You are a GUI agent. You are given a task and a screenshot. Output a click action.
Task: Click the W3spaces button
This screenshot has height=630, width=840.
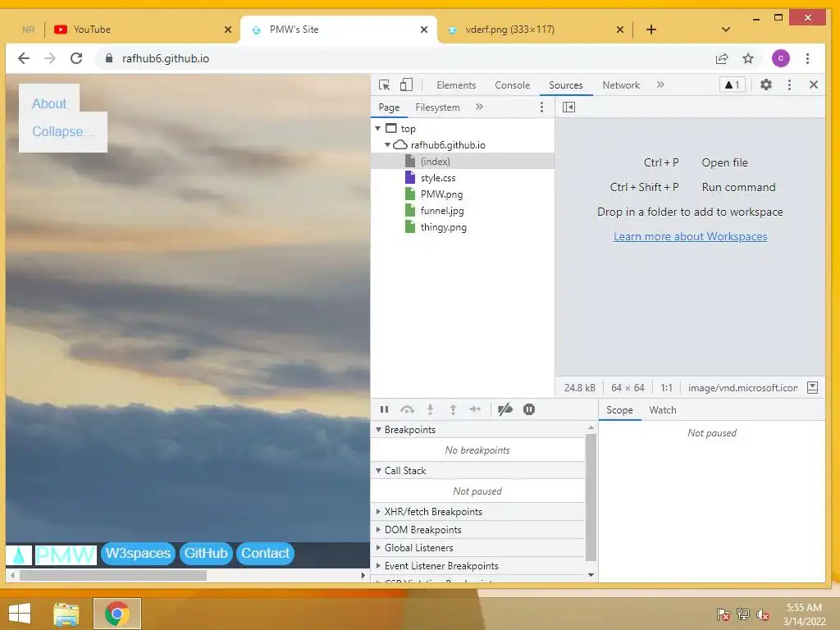pyautogui.click(x=138, y=554)
